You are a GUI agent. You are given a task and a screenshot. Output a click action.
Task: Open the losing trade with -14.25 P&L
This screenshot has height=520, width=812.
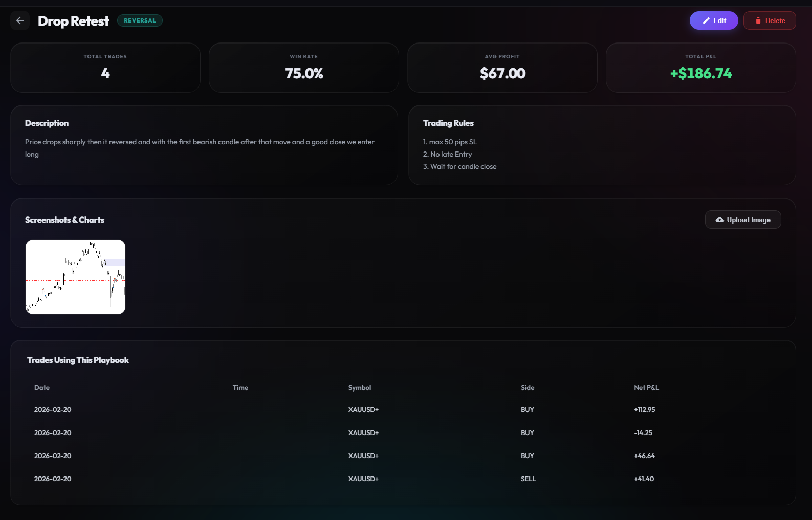click(643, 432)
